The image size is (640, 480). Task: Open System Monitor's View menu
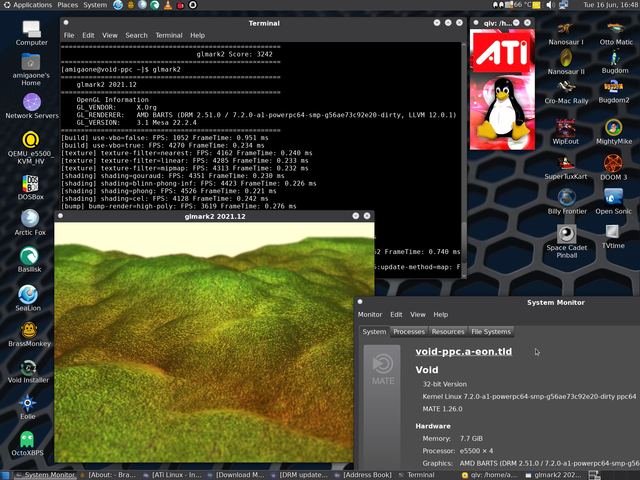point(418,315)
